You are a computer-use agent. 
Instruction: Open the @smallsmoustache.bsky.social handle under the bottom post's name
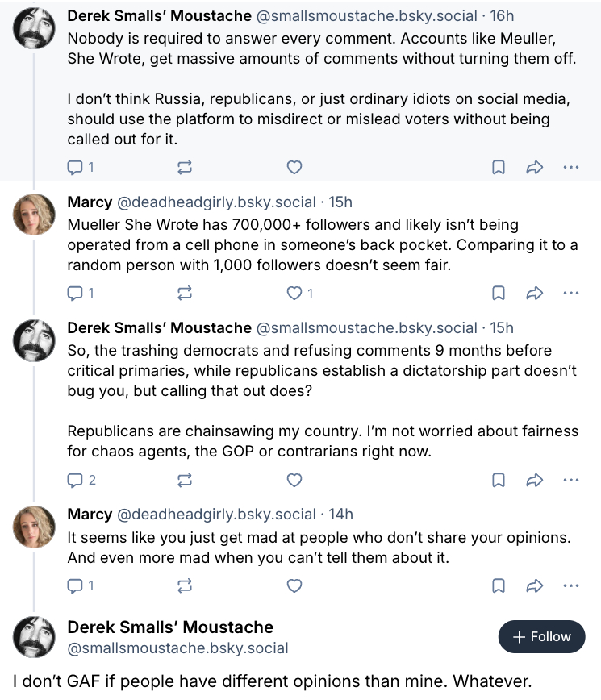pos(177,648)
